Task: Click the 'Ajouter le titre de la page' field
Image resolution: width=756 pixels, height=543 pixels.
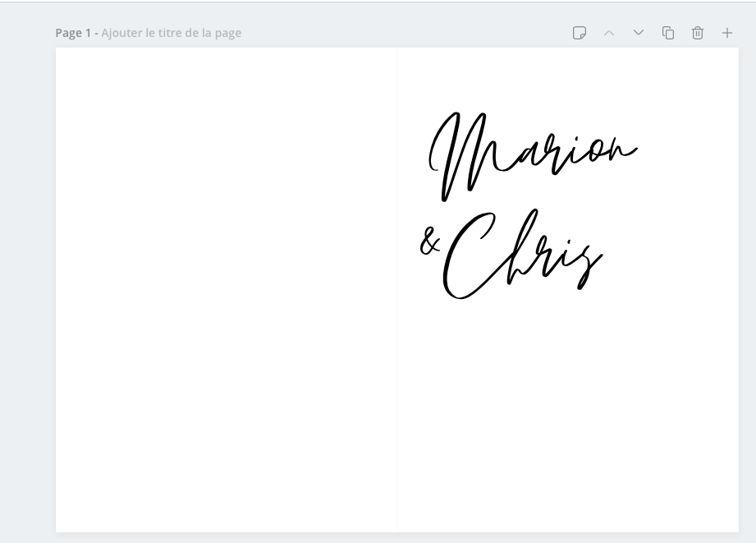Action: pyautogui.click(x=172, y=33)
